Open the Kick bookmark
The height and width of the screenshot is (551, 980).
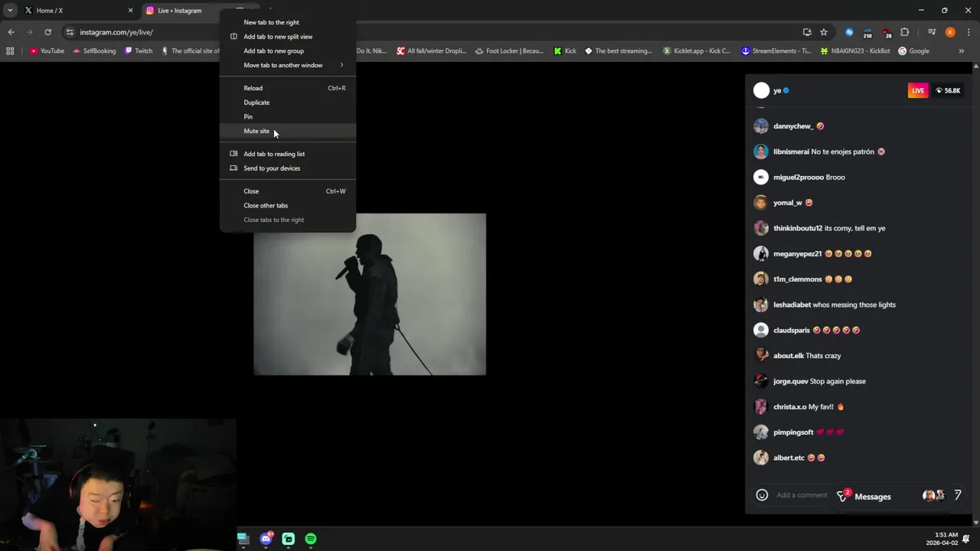[x=565, y=51]
